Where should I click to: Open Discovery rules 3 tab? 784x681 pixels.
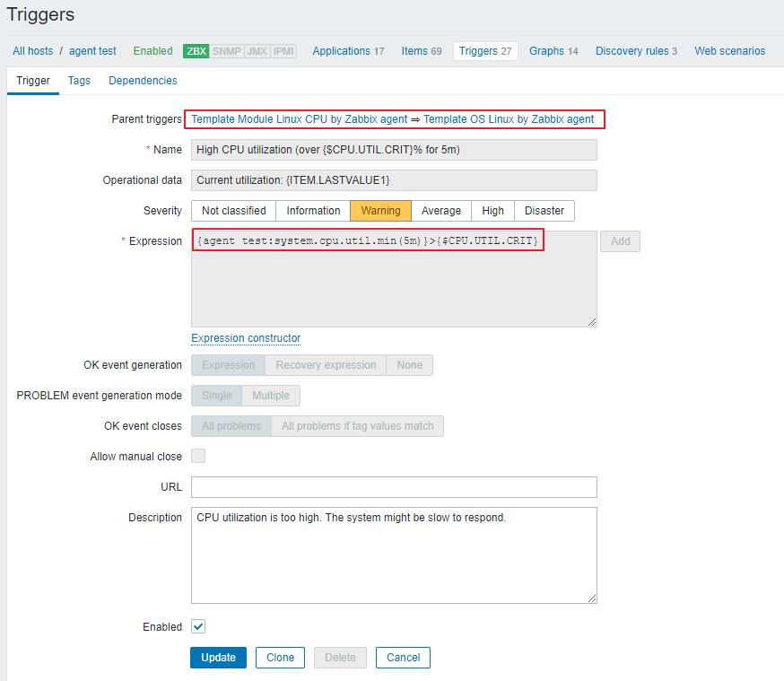(636, 51)
